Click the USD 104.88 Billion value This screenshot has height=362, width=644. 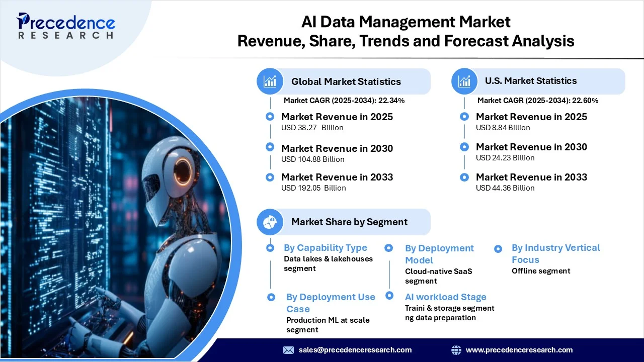[313, 159]
